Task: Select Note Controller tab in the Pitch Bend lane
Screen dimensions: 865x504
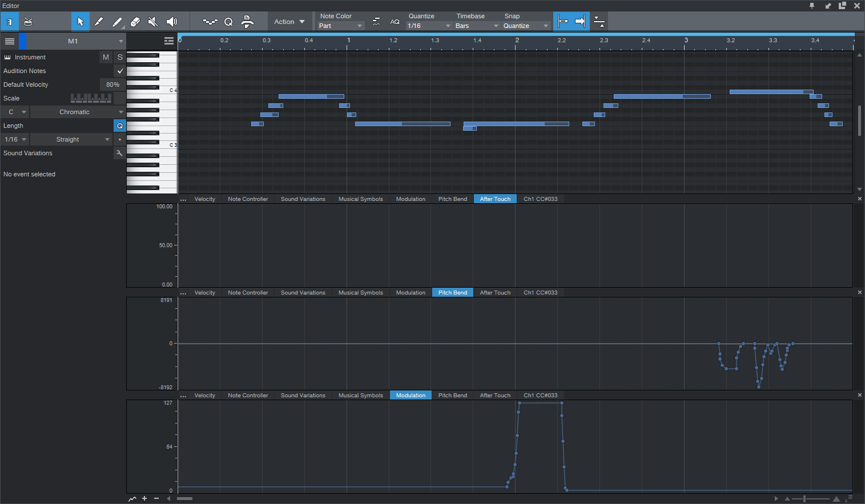Action: [x=248, y=293]
